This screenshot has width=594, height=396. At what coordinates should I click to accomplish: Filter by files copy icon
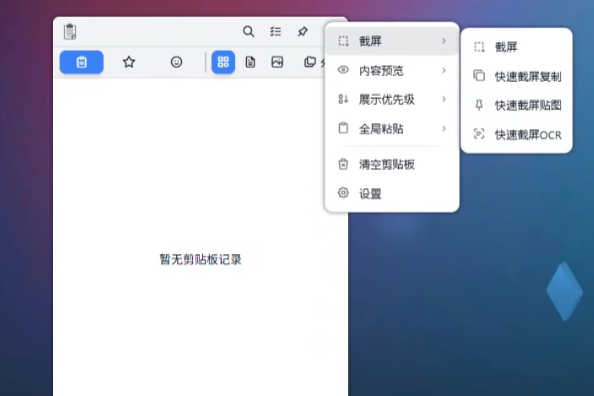pyautogui.click(x=310, y=62)
